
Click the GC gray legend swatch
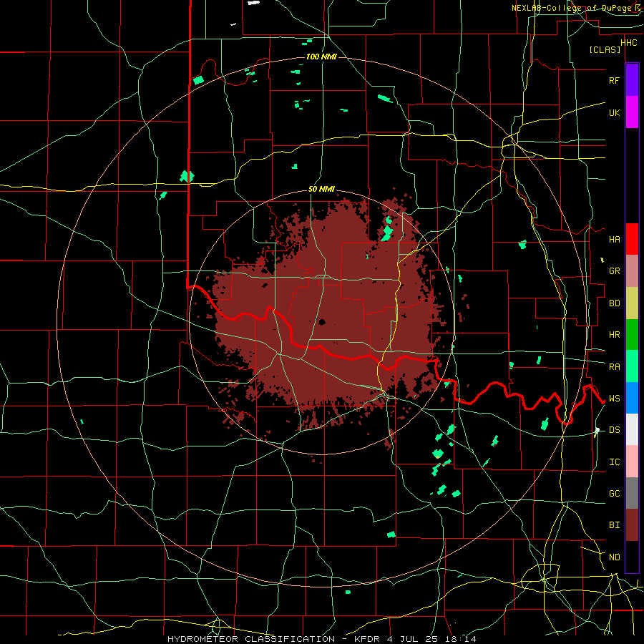632,493
